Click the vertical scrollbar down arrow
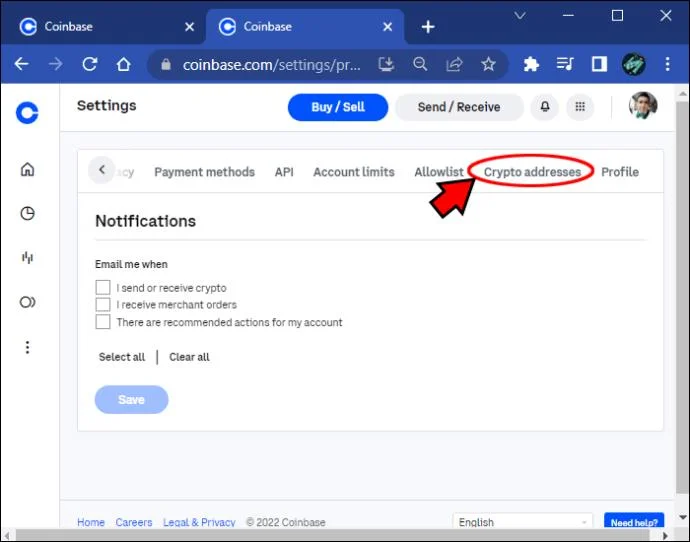This screenshot has height=542, width=690. click(x=683, y=517)
